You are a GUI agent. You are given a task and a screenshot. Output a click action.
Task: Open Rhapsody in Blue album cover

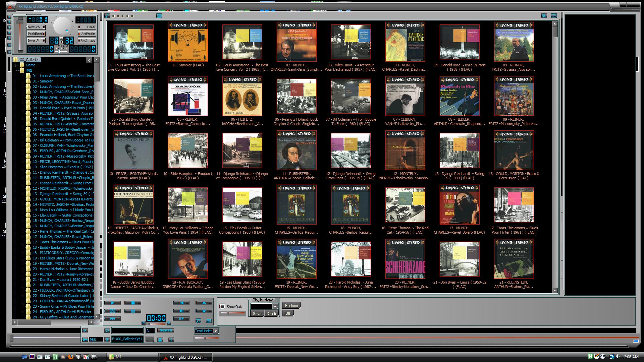[x=460, y=96]
